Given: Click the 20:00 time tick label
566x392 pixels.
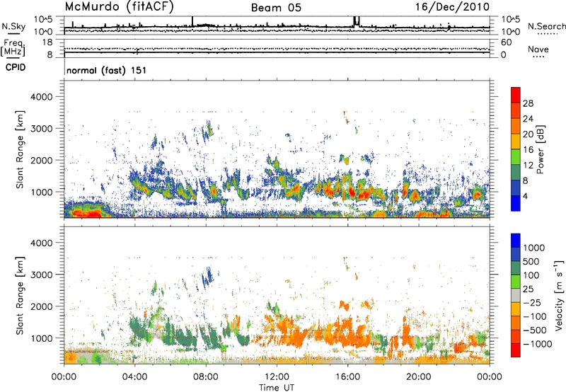Looking at the screenshot, I should [419, 377].
